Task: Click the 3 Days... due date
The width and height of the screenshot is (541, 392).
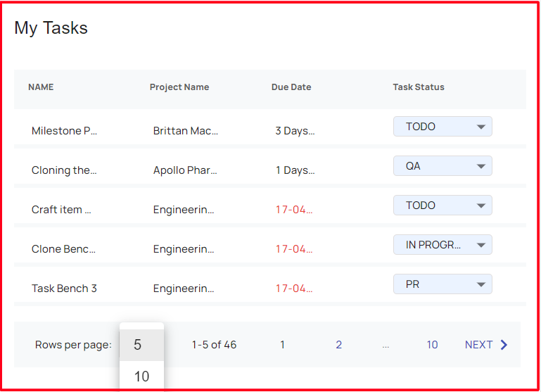Action: coord(295,131)
